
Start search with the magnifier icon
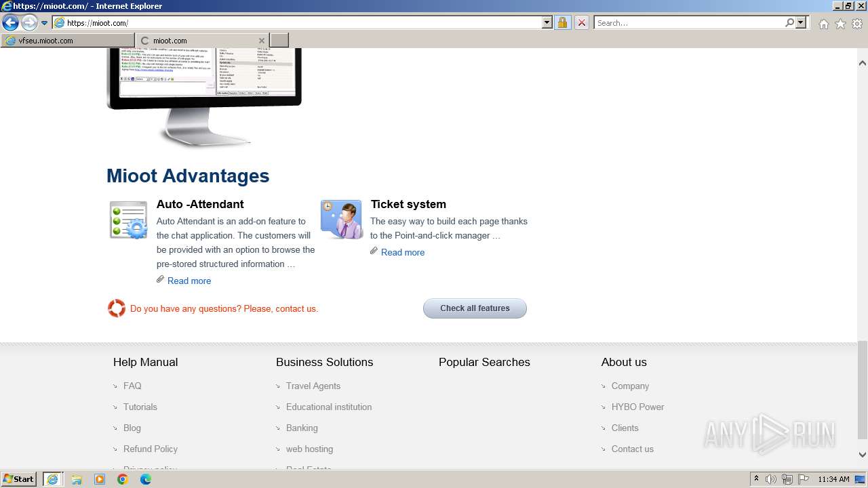[x=789, y=23]
